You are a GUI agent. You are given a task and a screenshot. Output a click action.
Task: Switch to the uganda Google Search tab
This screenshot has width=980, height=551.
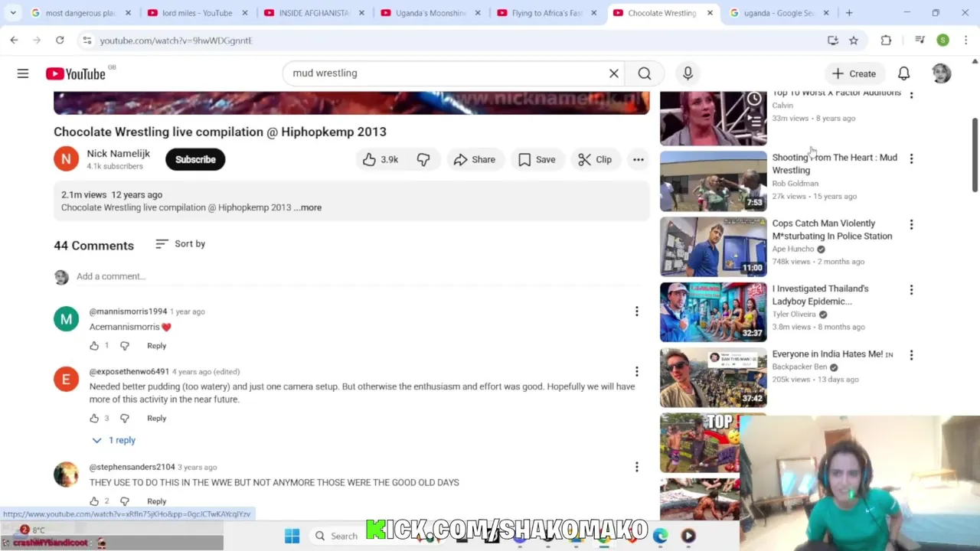(x=779, y=13)
